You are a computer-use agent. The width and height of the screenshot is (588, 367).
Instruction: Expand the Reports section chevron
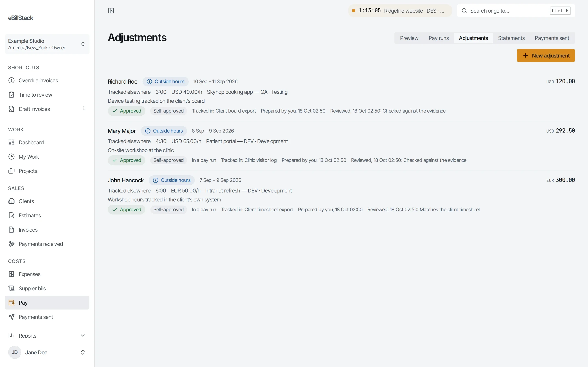83,335
